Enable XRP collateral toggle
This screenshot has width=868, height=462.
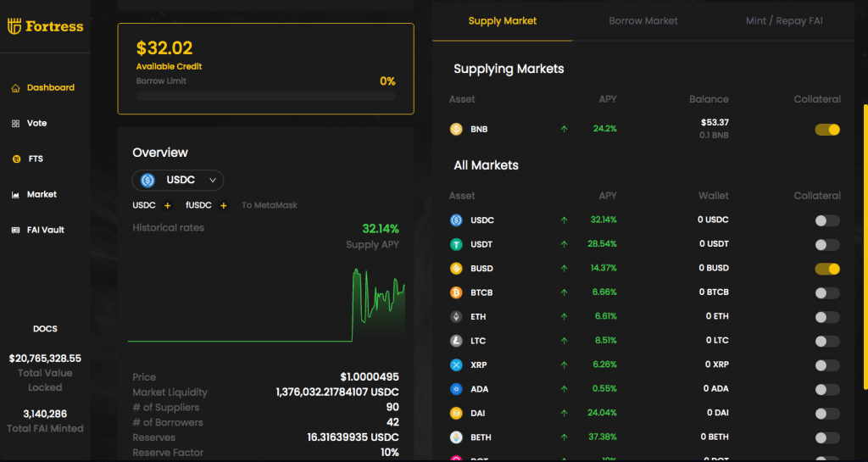point(827,365)
